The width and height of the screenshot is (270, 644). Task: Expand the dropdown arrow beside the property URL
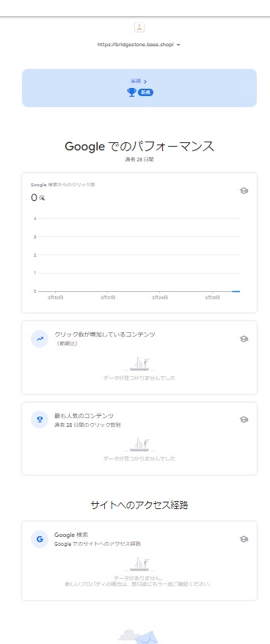(178, 45)
